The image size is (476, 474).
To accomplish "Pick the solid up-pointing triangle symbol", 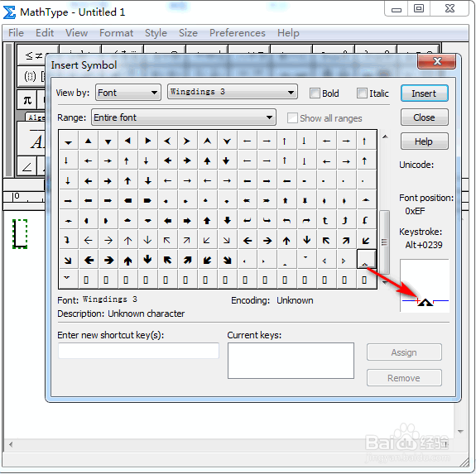I will coord(88,141).
